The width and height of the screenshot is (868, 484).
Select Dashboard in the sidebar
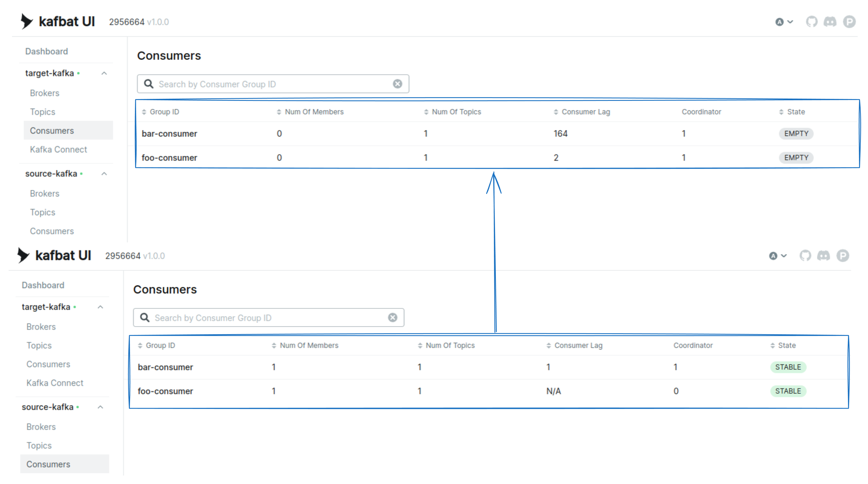(x=46, y=51)
